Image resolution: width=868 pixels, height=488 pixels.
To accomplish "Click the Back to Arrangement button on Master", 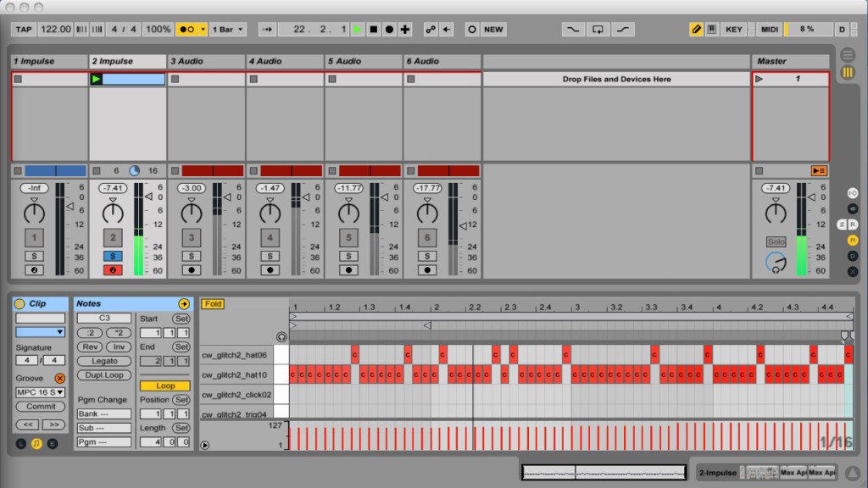I will click(x=819, y=170).
